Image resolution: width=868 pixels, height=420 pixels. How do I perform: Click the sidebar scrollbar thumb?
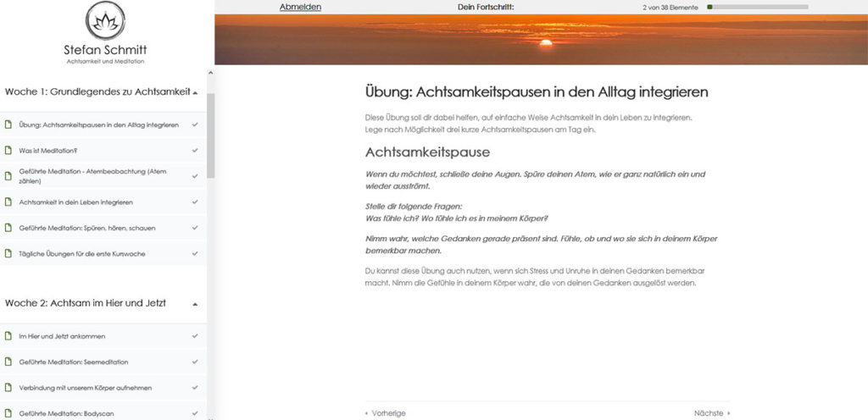[x=210, y=135]
